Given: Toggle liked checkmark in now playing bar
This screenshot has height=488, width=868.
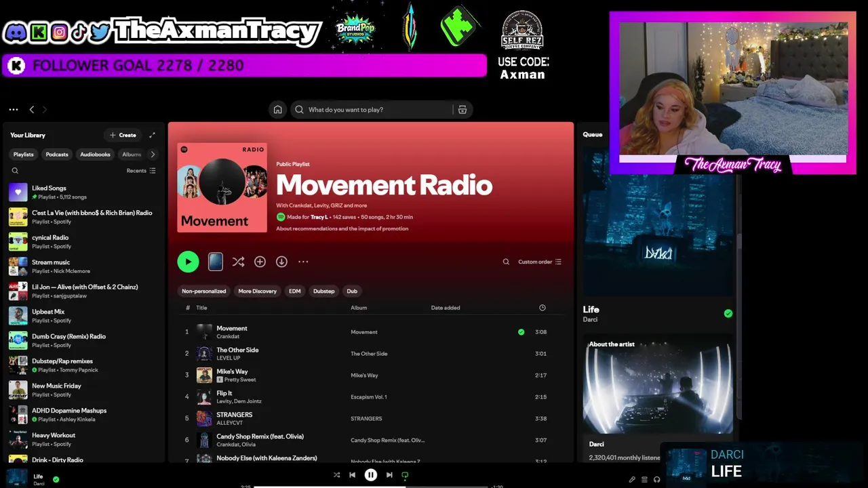Looking at the screenshot, I should pyautogui.click(x=56, y=479).
